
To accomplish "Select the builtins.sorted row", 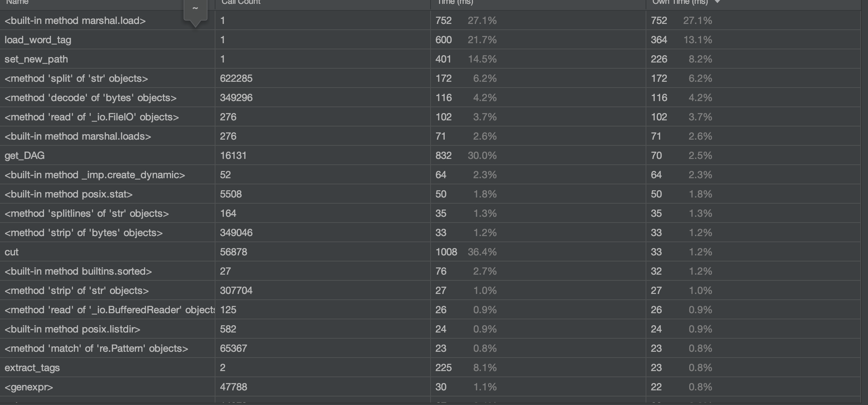I will (x=430, y=271).
